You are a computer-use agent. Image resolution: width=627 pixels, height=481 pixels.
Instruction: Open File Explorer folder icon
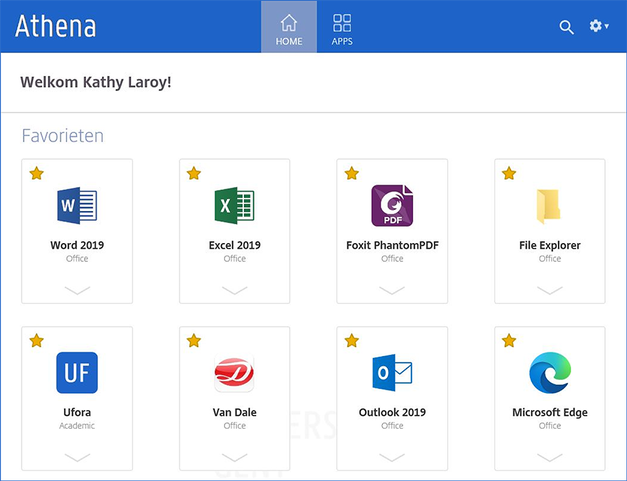point(549,206)
